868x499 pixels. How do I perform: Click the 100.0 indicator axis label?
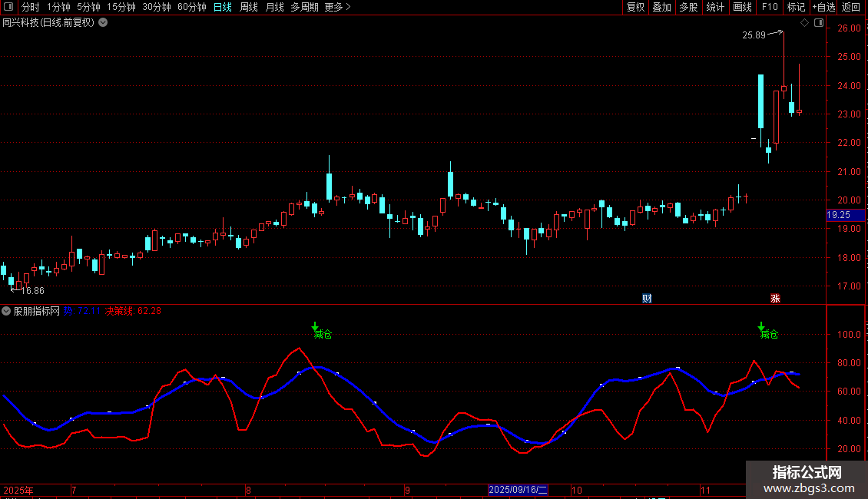pos(849,334)
